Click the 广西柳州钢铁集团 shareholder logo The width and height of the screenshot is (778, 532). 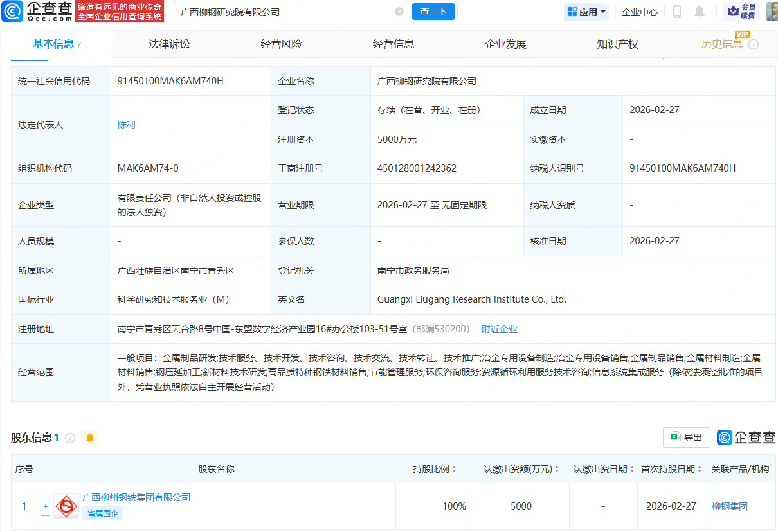click(x=66, y=506)
